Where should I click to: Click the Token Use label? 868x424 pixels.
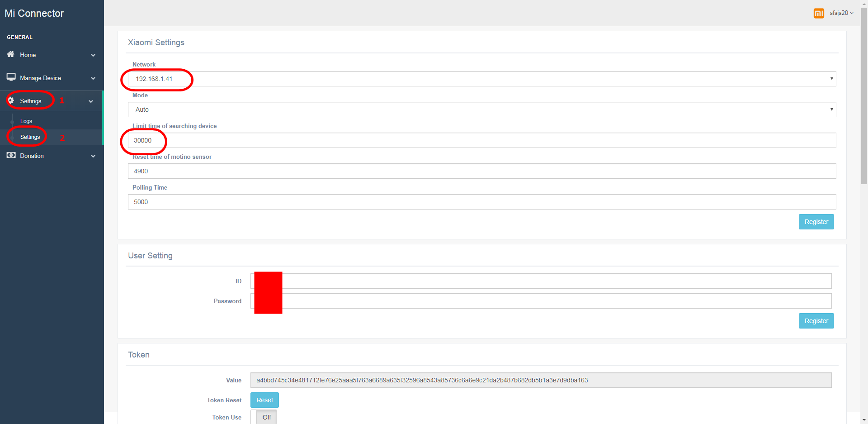tap(227, 417)
